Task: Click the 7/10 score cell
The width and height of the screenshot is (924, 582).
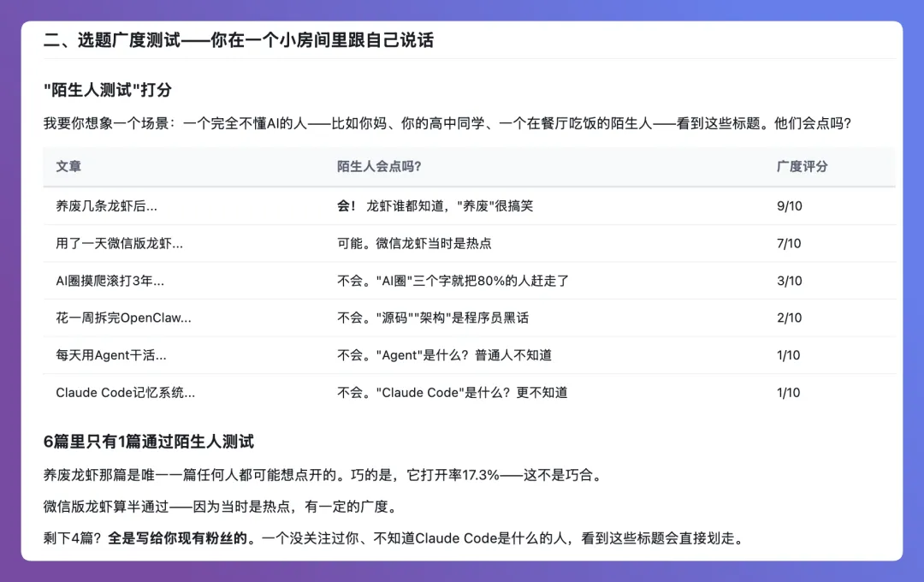Action: tap(789, 243)
